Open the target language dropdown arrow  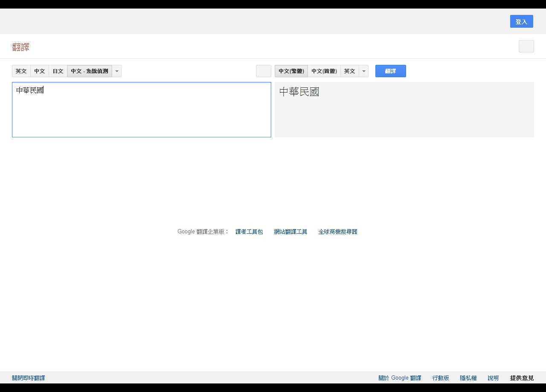pos(364,71)
